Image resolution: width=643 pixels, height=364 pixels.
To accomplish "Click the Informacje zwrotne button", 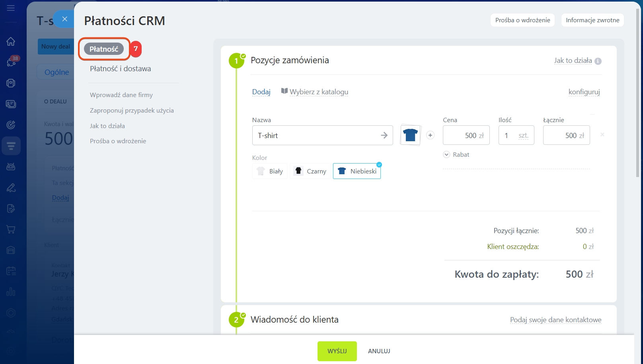I will pos(592,20).
